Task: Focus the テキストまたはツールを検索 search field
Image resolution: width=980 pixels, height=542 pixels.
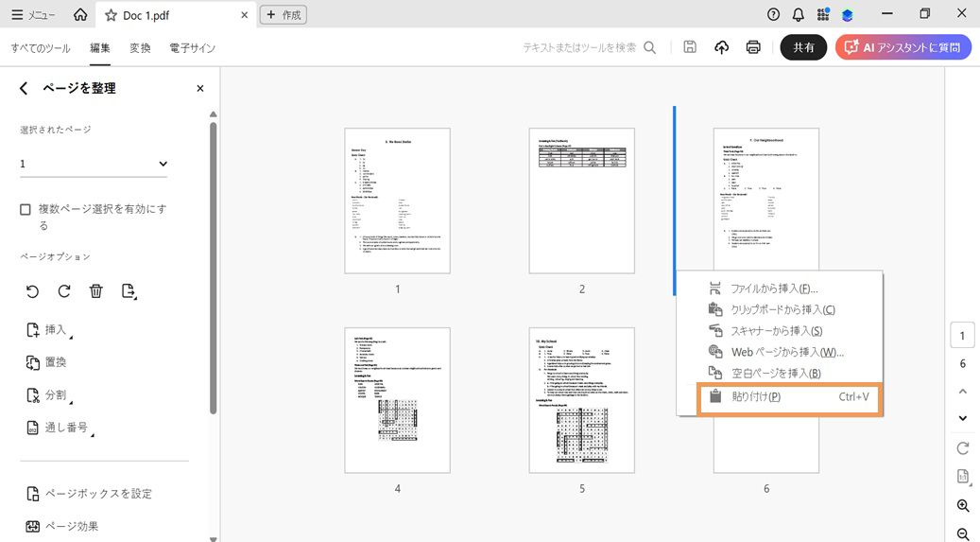Action: pos(579,47)
